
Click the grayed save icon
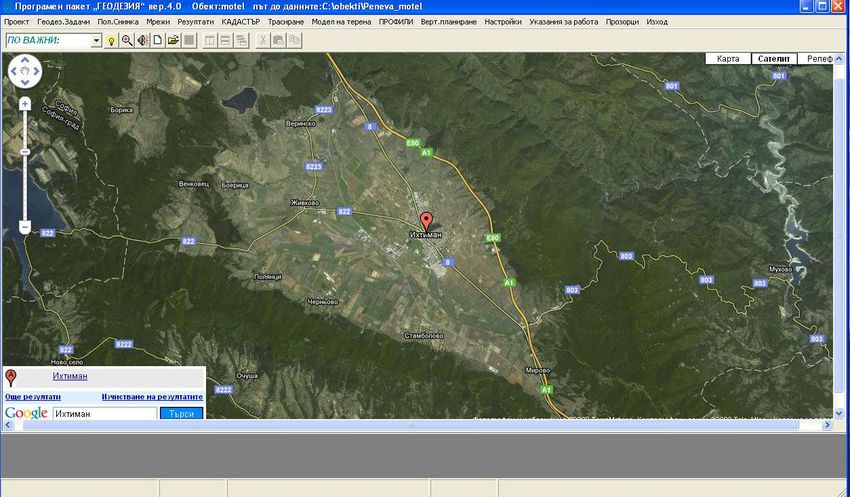pos(189,41)
